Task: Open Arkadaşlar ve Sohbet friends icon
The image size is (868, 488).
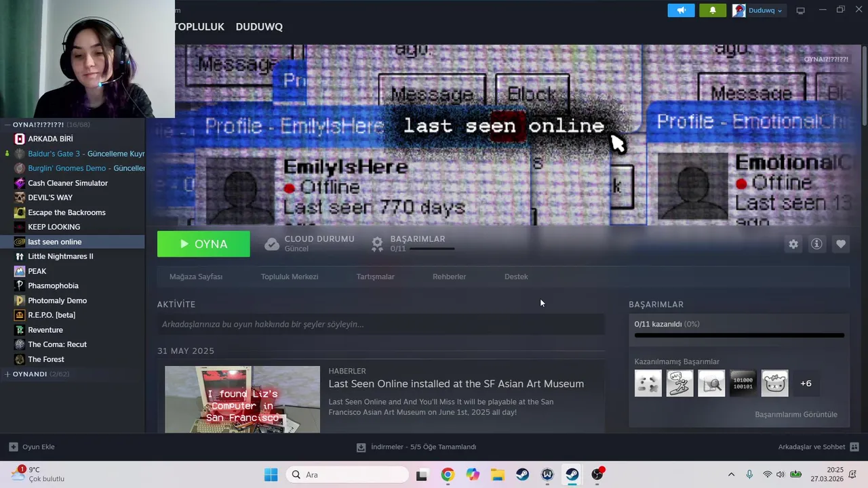Action: [854, 447]
